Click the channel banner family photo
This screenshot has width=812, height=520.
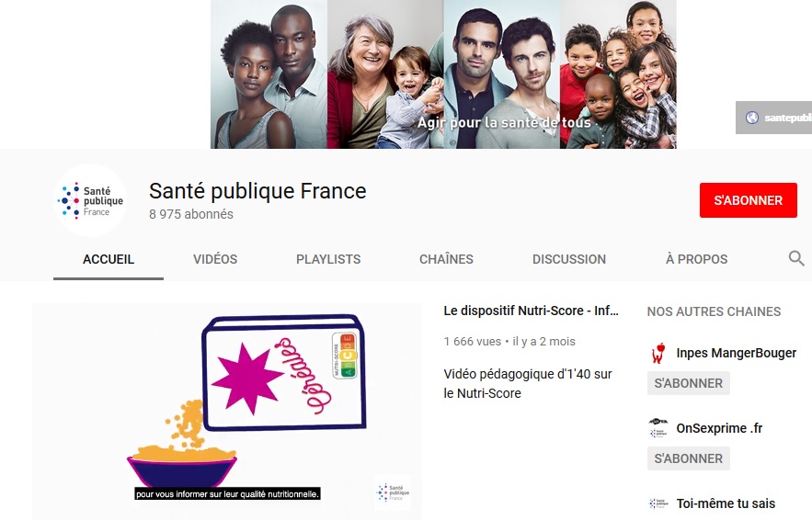click(x=443, y=74)
